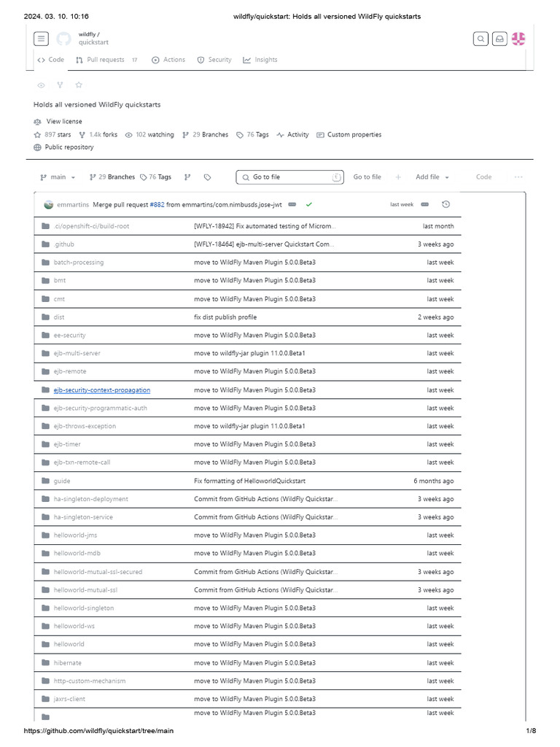Click the wildfly owner name
This screenshot has height=747, width=560.
(87, 34)
